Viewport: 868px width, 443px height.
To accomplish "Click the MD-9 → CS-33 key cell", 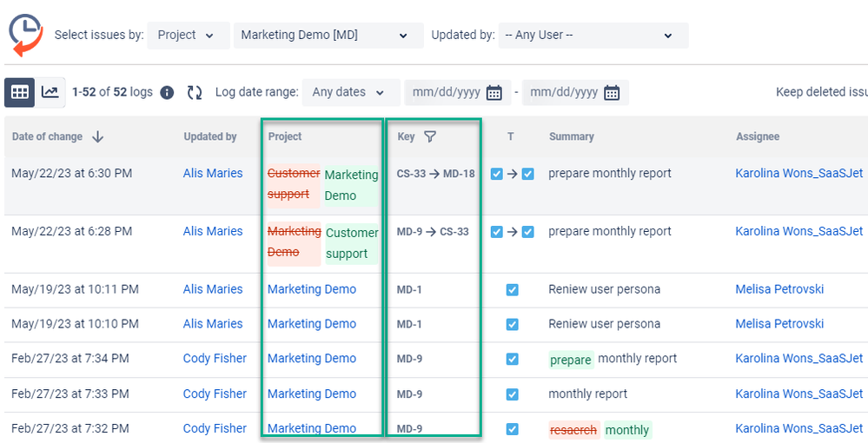I will point(433,232).
